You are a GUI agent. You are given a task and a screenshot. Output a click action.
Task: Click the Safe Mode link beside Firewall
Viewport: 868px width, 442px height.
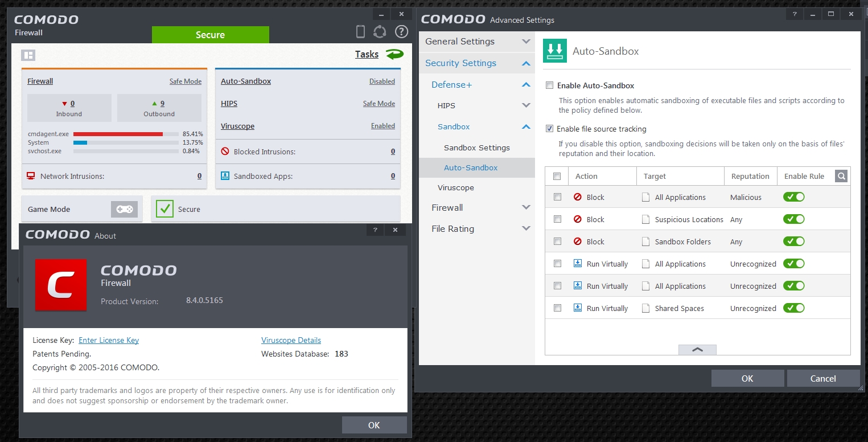point(186,81)
